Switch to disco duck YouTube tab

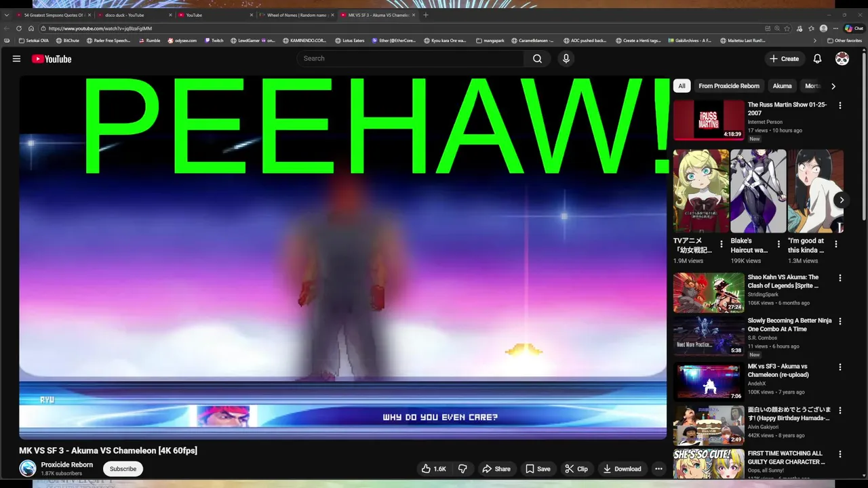[x=134, y=15]
